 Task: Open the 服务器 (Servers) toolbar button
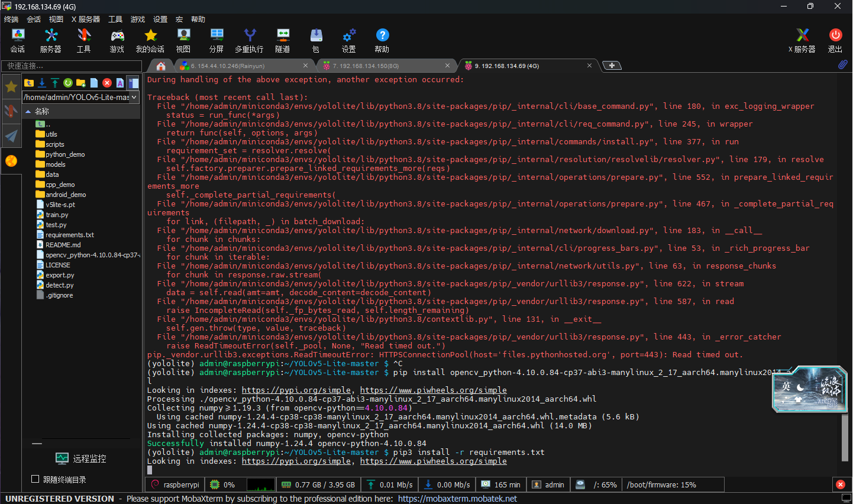pyautogui.click(x=51, y=41)
